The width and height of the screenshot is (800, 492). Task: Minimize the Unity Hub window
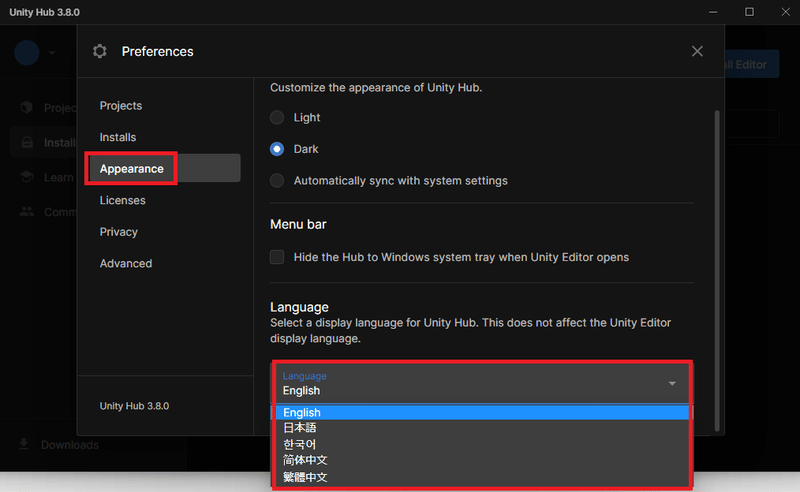tap(713, 12)
